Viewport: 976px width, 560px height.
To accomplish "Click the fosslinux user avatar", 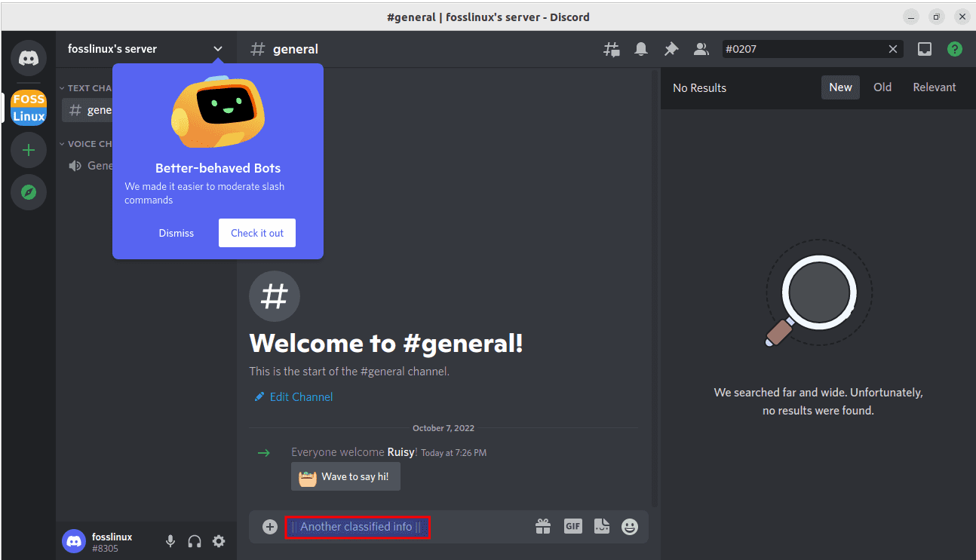I will [x=74, y=541].
